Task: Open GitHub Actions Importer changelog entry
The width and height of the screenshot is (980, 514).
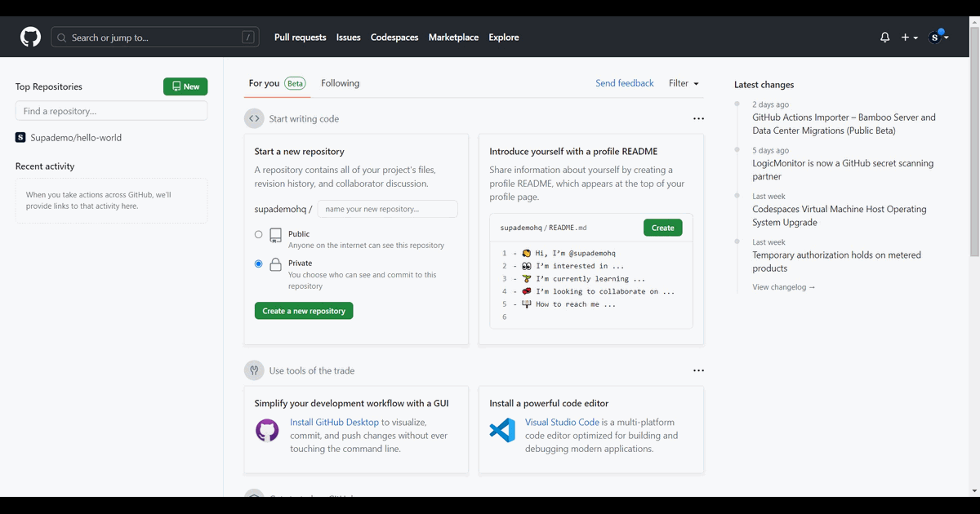Action: point(844,124)
